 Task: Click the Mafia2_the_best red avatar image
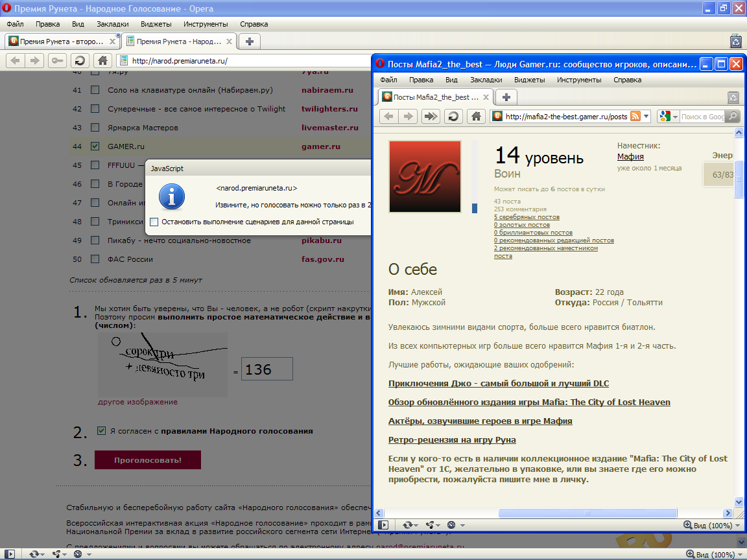(425, 176)
